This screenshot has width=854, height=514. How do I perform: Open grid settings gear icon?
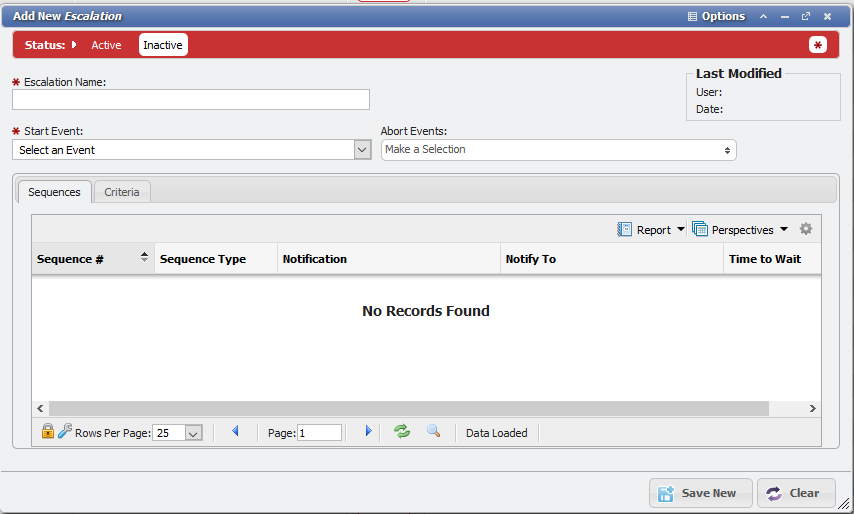click(806, 229)
